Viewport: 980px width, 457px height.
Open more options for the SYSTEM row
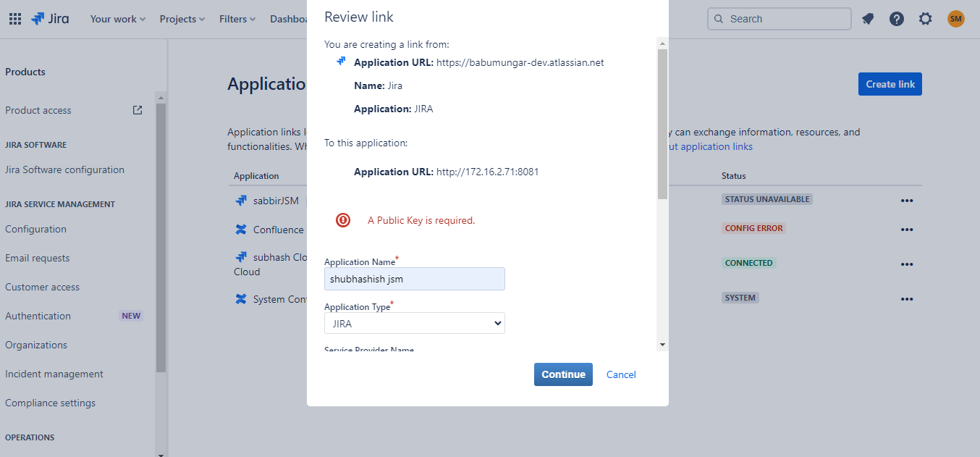(x=907, y=298)
